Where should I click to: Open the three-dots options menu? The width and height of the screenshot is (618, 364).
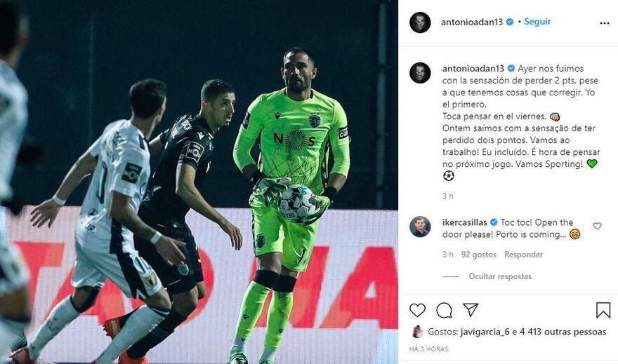coord(605,23)
